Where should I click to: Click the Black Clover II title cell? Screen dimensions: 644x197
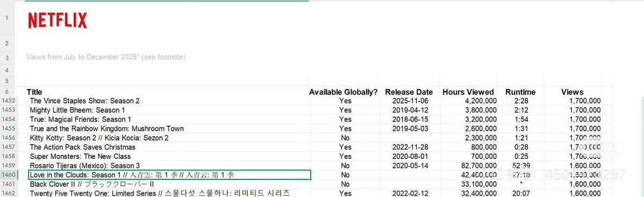coord(92,184)
